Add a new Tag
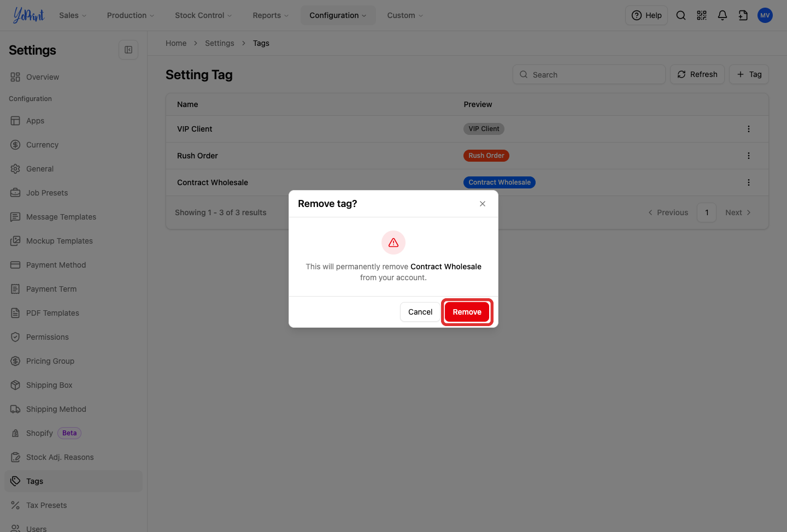 pyautogui.click(x=749, y=74)
